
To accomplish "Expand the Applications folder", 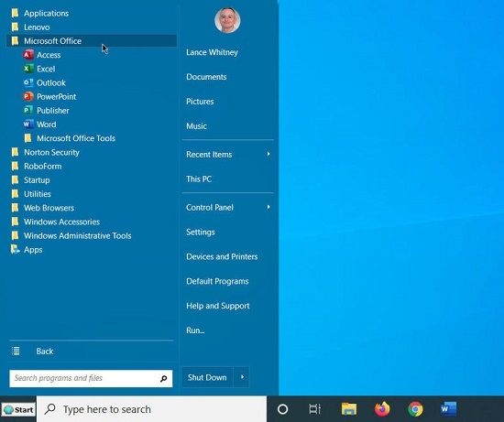I will [x=39, y=13].
